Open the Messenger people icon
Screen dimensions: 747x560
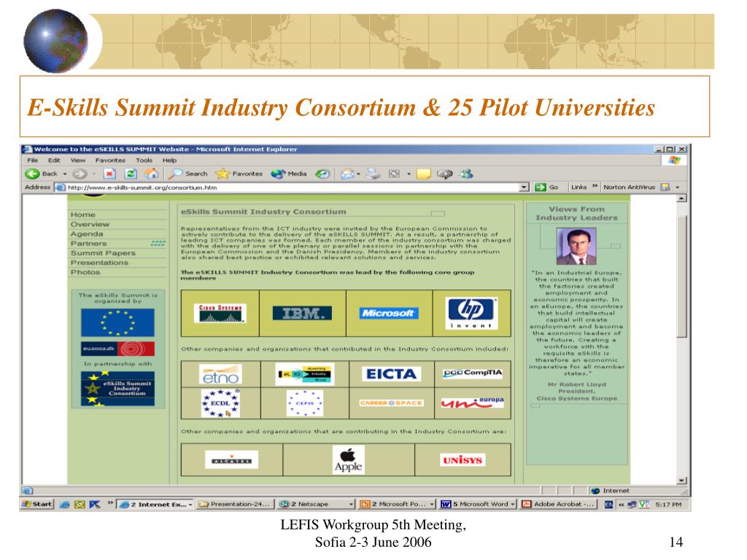(466, 174)
